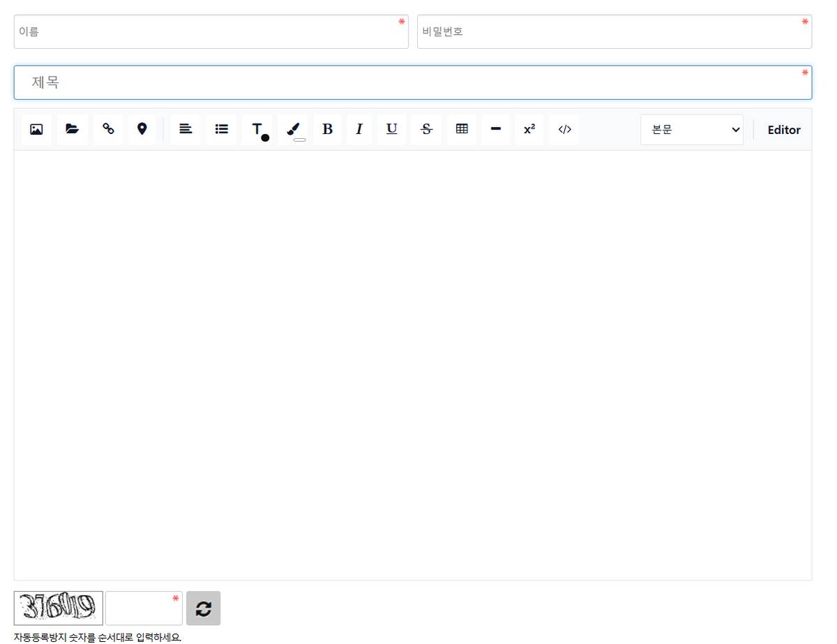Switch to HTML code view

pos(565,129)
